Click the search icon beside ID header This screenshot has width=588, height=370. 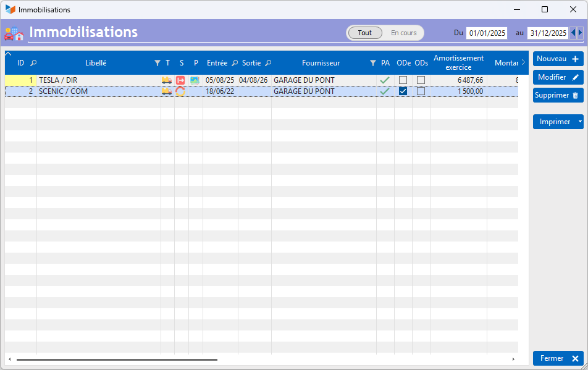click(33, 63)
